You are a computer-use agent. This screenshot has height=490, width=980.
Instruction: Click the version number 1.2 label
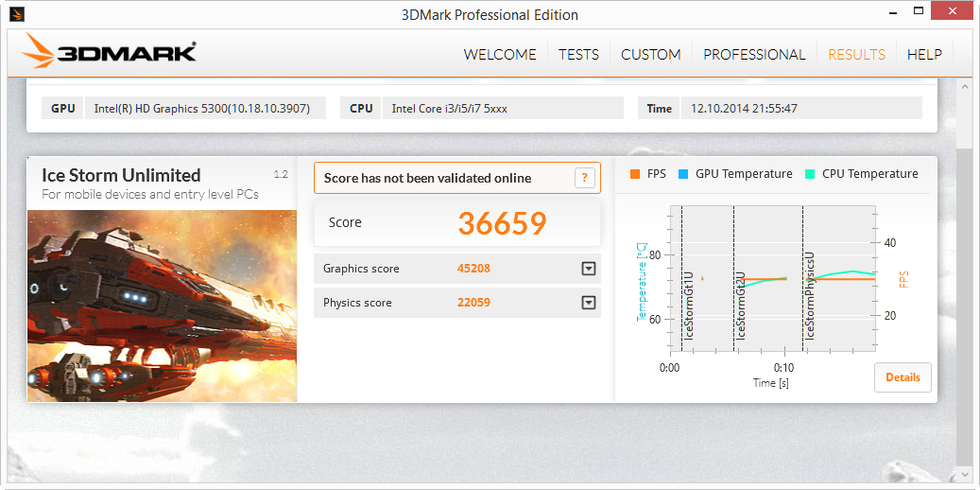point(281,174)
